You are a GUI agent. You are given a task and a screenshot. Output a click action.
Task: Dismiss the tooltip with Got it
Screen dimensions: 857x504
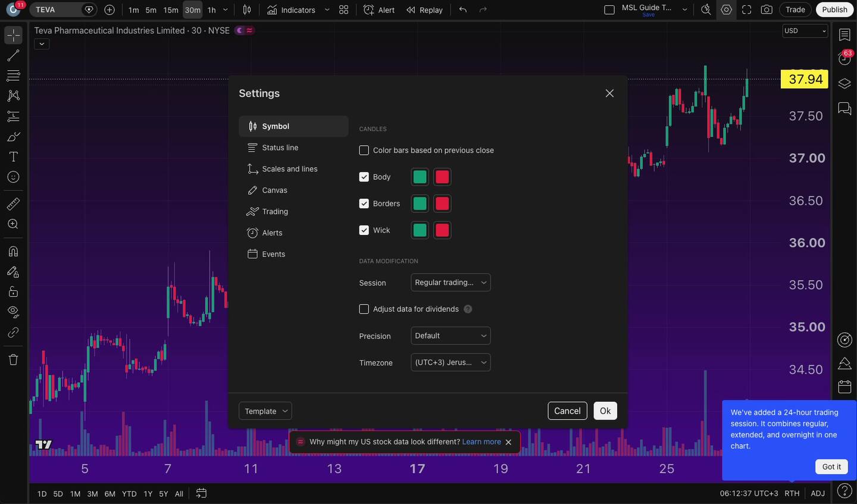click(831, 467)
